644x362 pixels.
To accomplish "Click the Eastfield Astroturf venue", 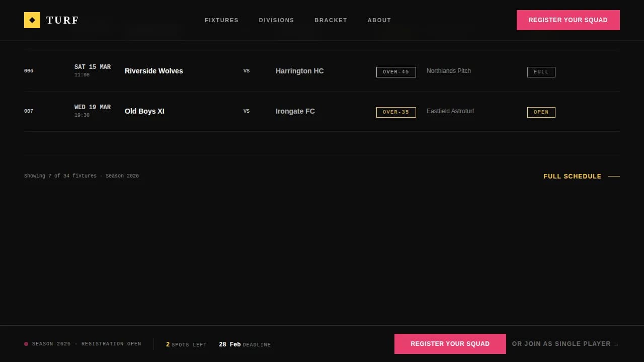I will [450, 111].
